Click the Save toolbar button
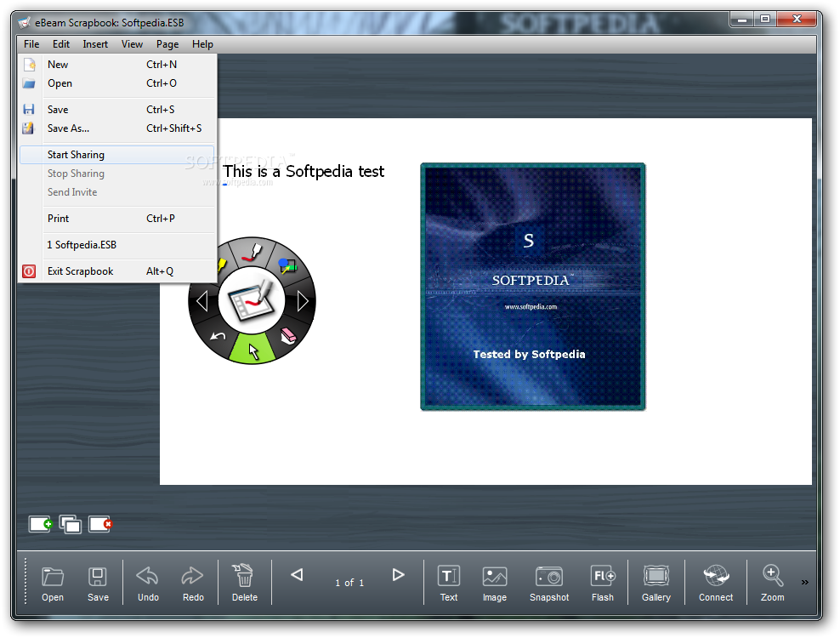This screenshot has height=638, width=840. (x=98, y=584)
